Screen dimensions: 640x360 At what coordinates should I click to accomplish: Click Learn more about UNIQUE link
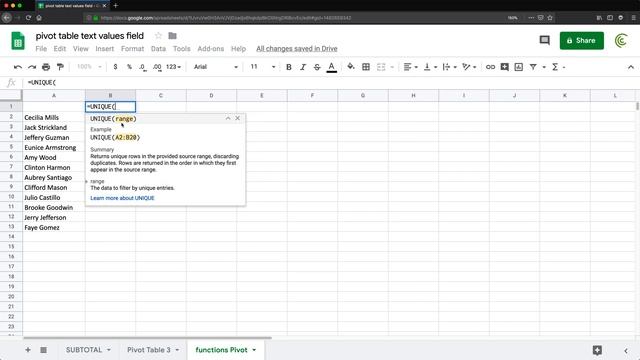coord(122,198)
